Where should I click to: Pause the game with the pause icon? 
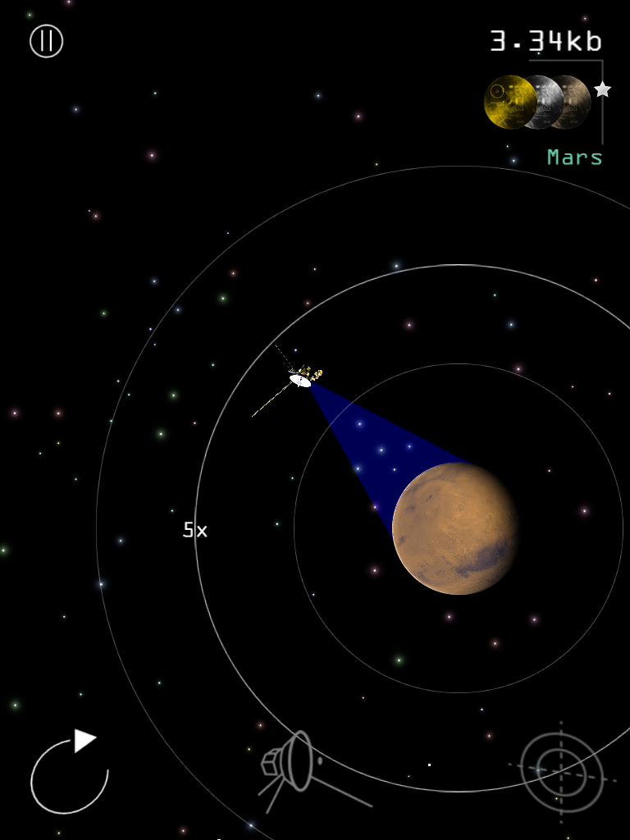pyautogui.click(x=46, y=41)
